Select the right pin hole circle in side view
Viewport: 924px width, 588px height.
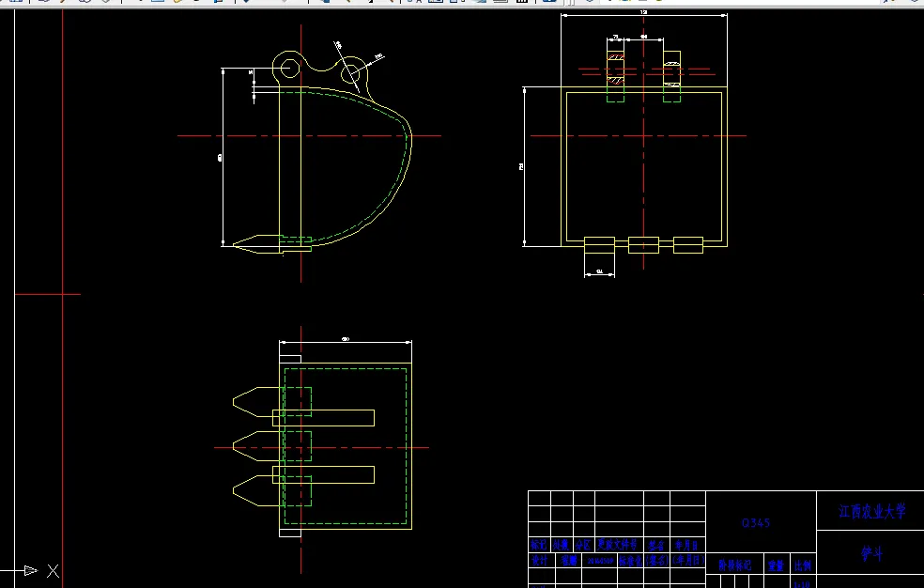pos(350,73)
